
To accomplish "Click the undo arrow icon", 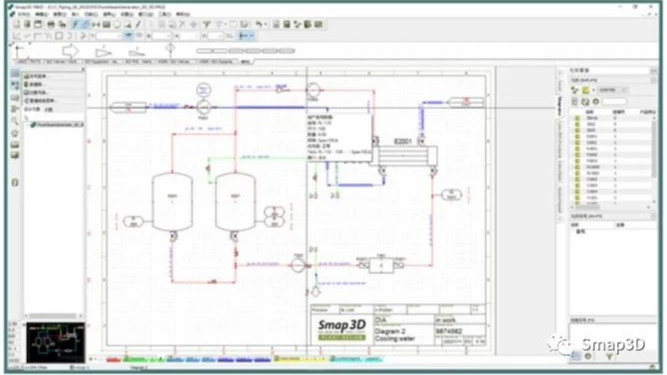I will (258, 24).
